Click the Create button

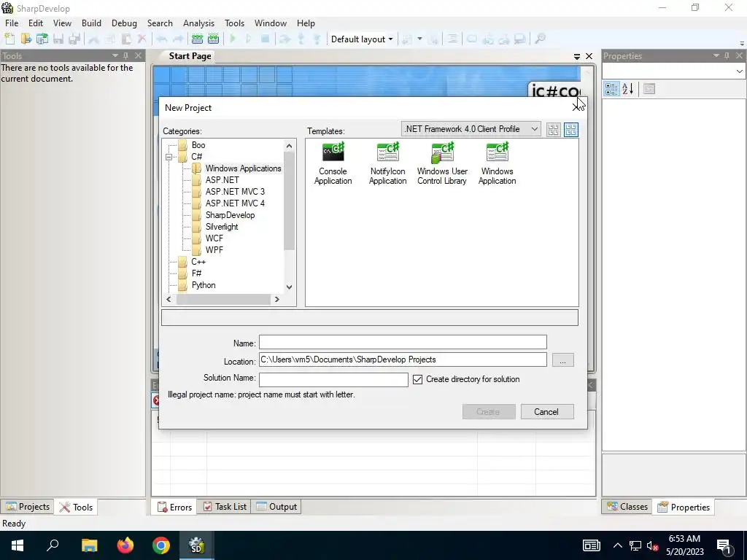pyautogui.click(x=489, y=412)
